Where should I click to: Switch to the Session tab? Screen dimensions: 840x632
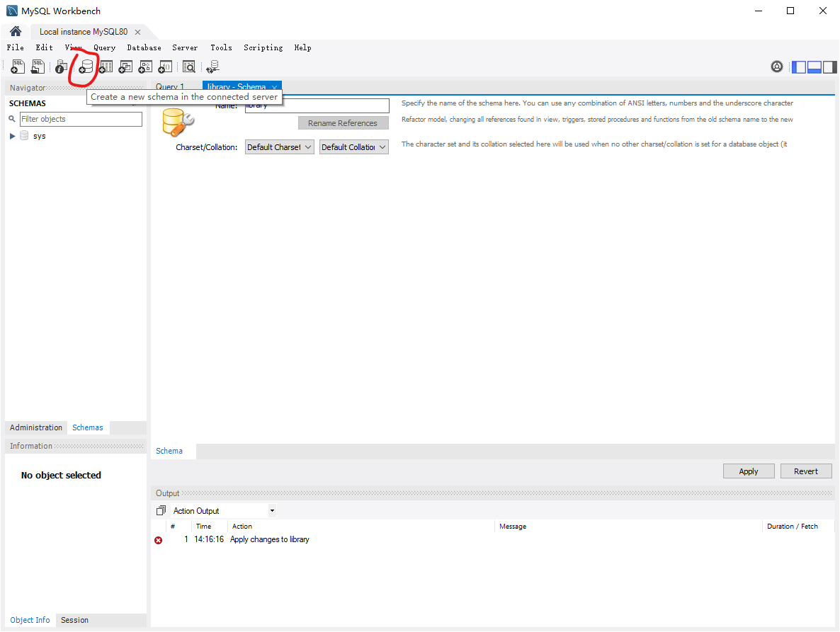pos(74,620)
